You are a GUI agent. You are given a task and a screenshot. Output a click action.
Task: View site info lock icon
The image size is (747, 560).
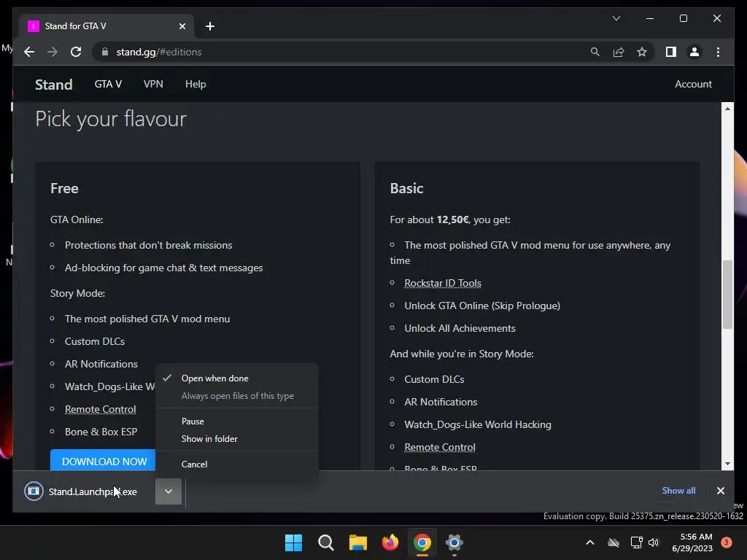tap(105, 52)
